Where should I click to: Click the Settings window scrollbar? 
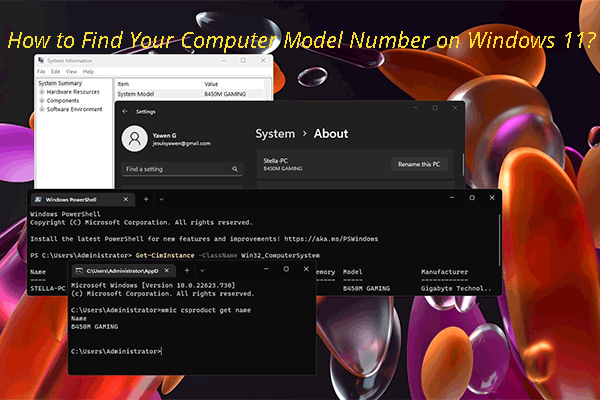463,165
